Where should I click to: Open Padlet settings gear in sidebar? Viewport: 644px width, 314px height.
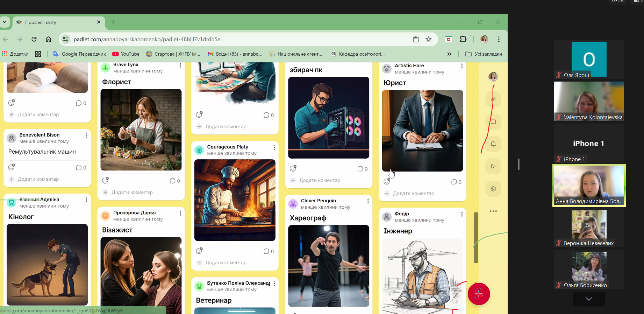click(x=493, y=189)
